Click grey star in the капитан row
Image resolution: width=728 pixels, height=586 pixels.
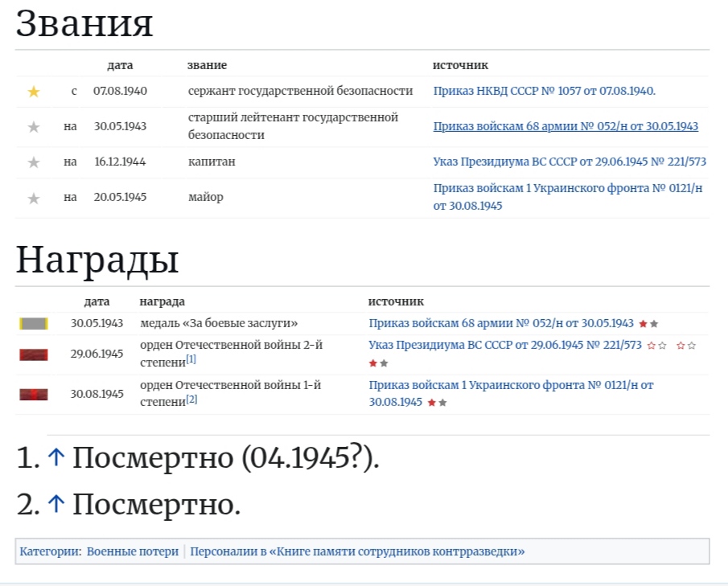click(33, 162)
